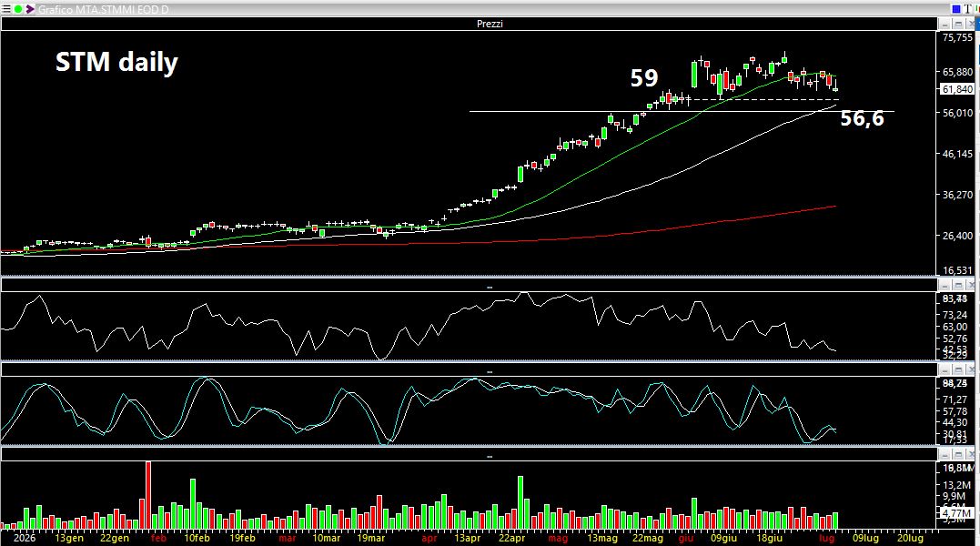Image resolution: width=980 pixels, height=546 pixels.
Task: Click the 10mar date axis label
Action: 327,538
